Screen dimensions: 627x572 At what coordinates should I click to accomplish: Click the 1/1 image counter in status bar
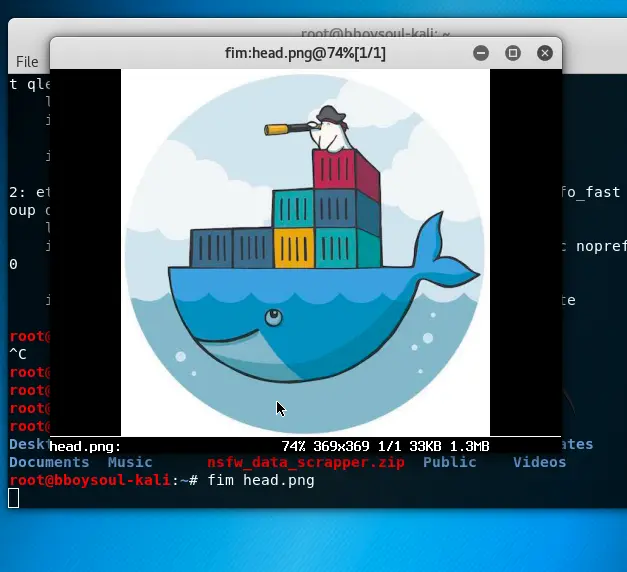coord(389,446)
